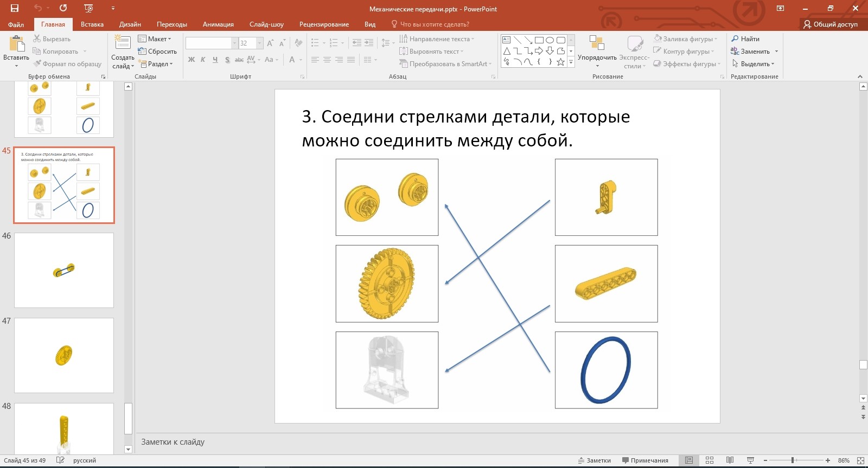Open the font size dropdown

click(259, 43)
